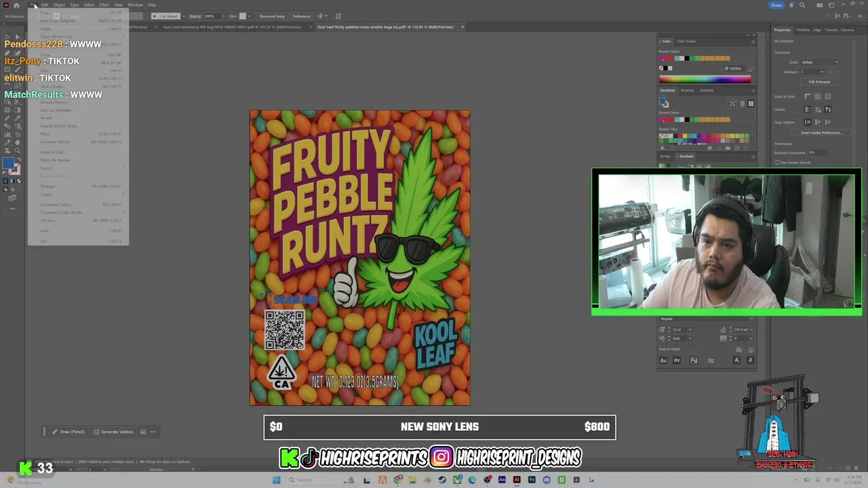Open the Edit menu
Viewport: 868px width, 488px height.
pos(45,5)
